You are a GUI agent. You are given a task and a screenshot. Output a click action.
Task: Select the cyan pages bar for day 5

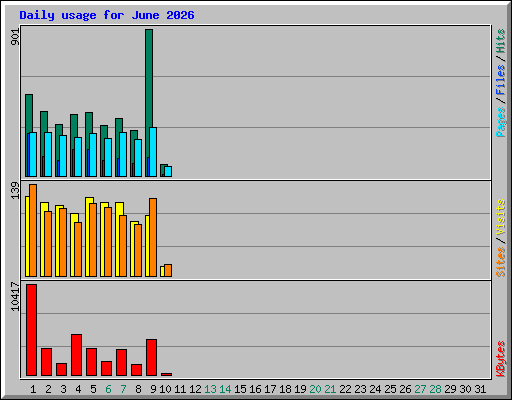tap(93, 155)
